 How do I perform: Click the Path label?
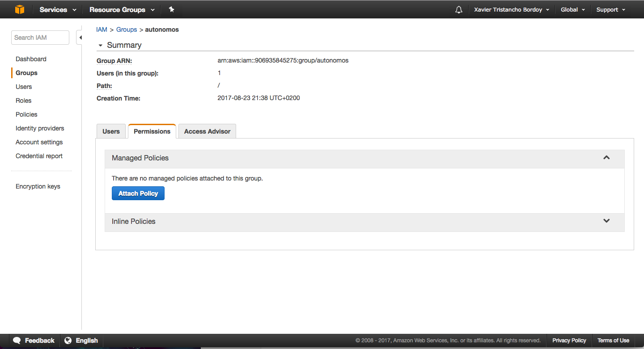point(104,86)
